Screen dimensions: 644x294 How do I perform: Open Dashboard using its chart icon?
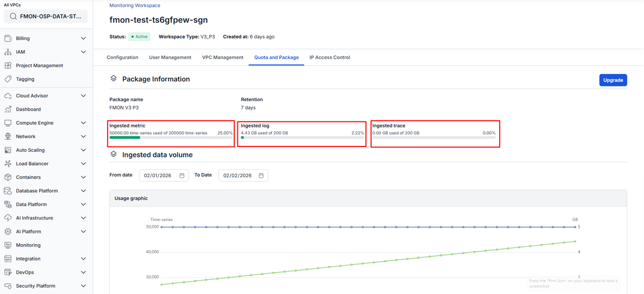pos(8,109)
